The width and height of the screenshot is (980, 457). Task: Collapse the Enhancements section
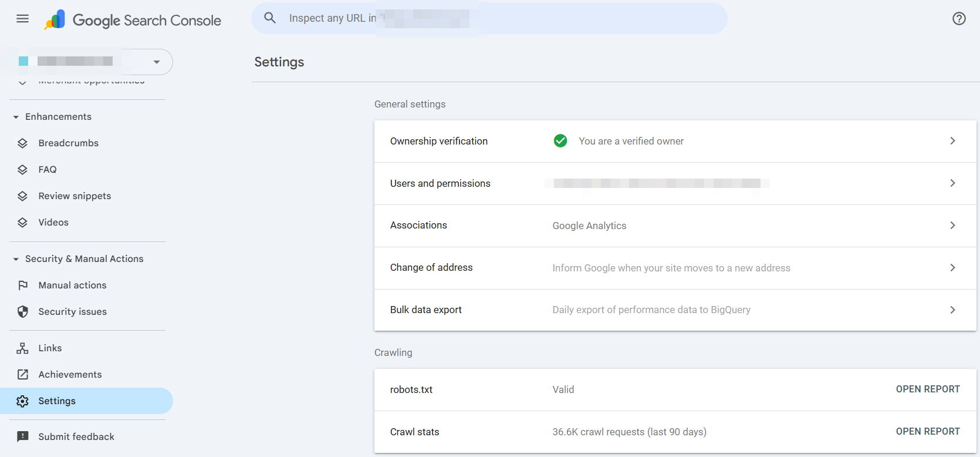point(16,117)
